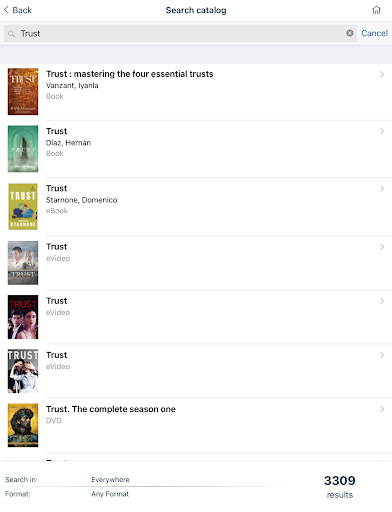The image size is (392, 512).
Task: Open Vanzant Trust book chevron
Action: [x=382, y=74]
